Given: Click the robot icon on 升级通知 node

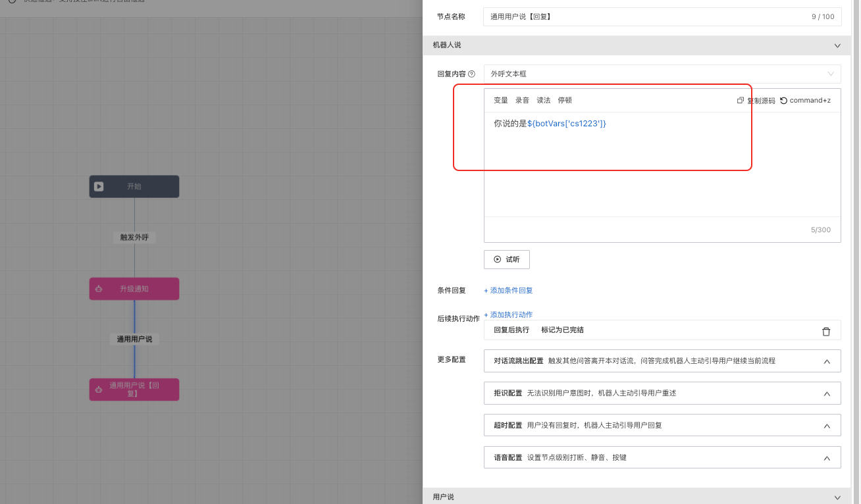Looking at the screenshot, I should pos(99,289).
